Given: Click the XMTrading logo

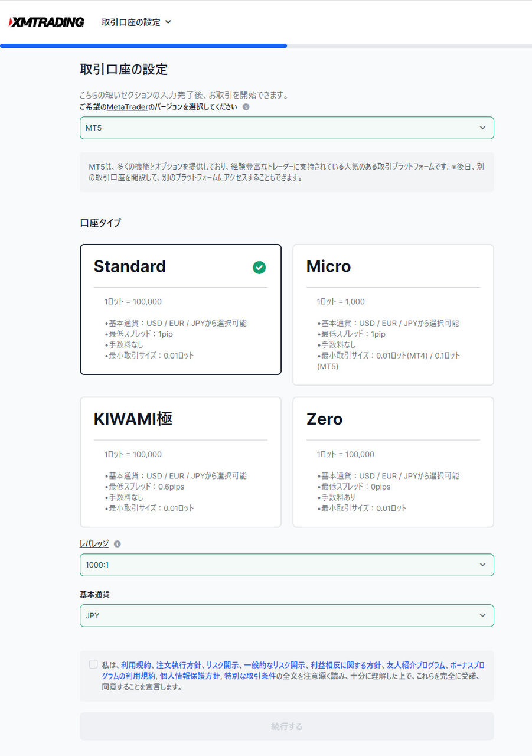Looking at the screenshot, I should [x=46, y=22].
